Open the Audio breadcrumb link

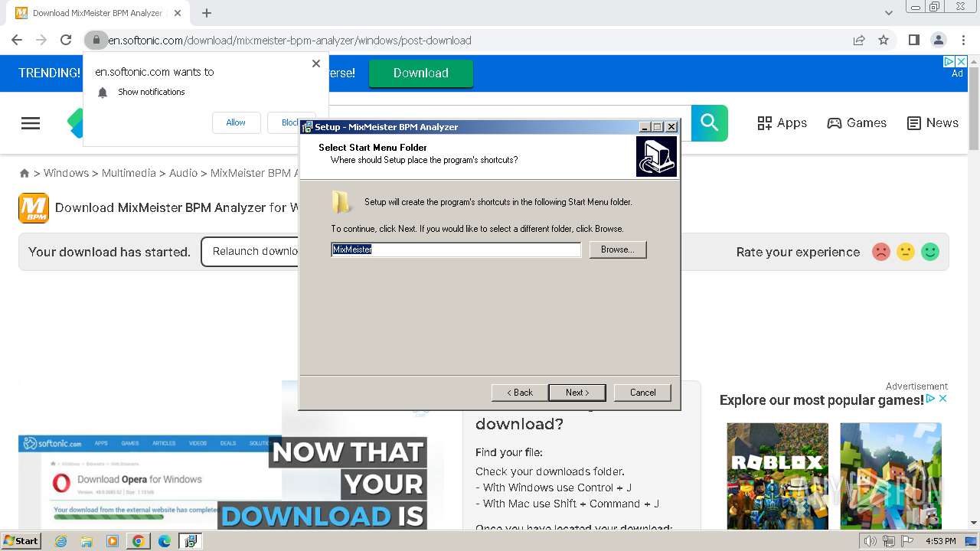(183, 173)
